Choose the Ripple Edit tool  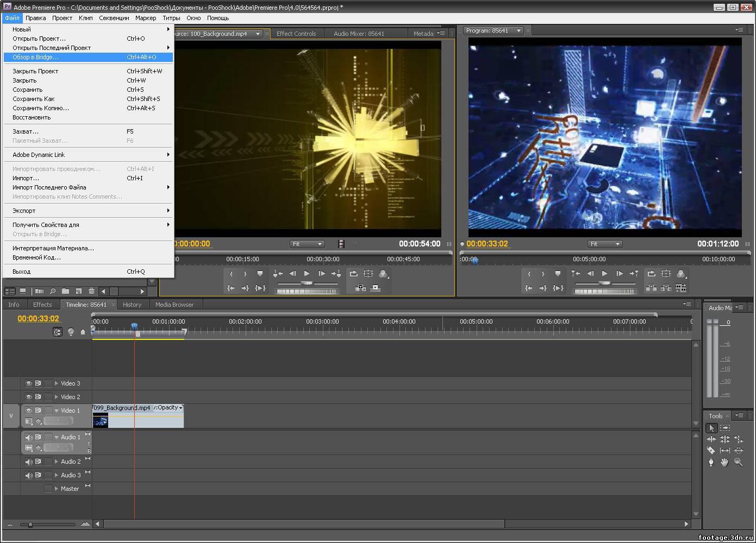click(711, 439)
